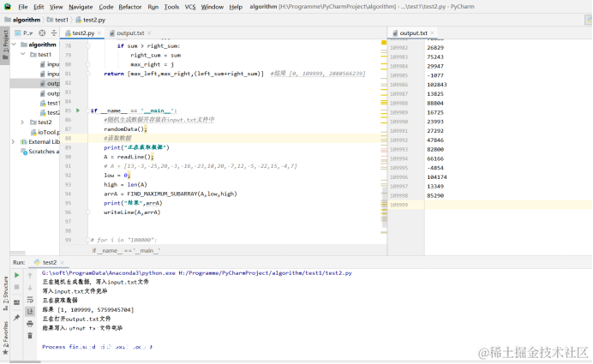Image resolution: width=593 pixels, height=364 pixels.
Task: Select the highlighted outp file row
Action: point(35,83)
